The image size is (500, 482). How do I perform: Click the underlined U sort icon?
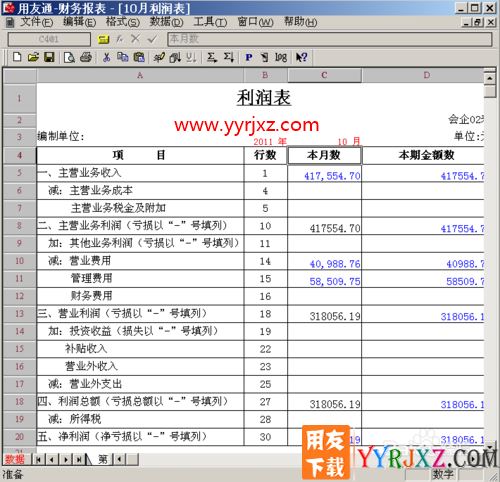191,57
